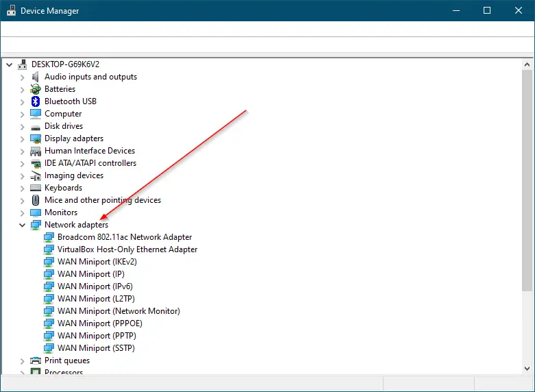Click the VirtualBox Host-Only Ethernet Adapter icon
This screenshot has width=535, height=392.
(x=49, y=249)
